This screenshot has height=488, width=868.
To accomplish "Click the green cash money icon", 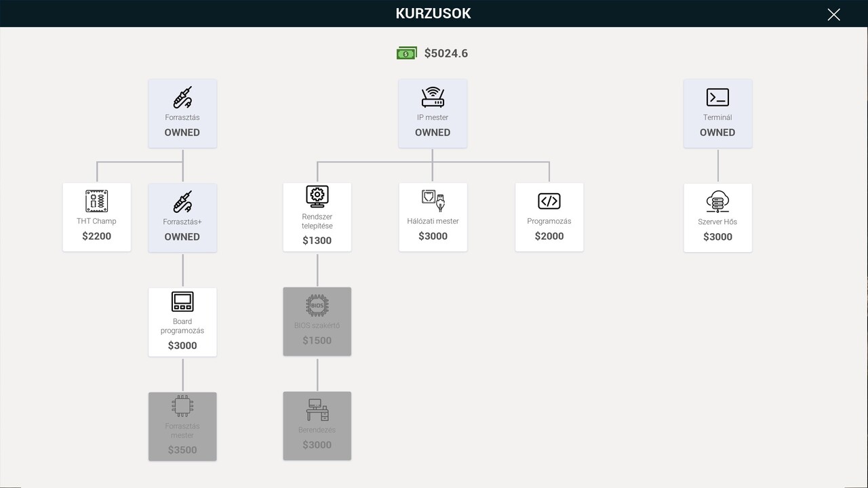I will point(407,53).
